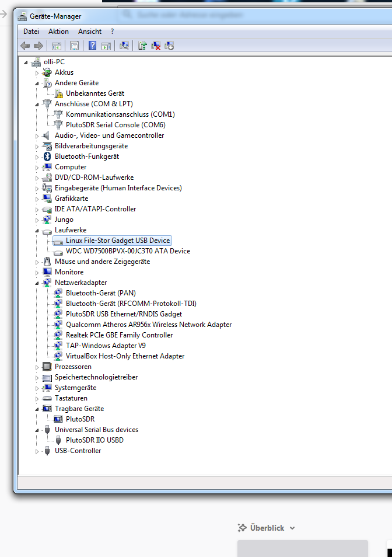The height and width of the screenshot is (557, 392).
Task: Select VirtualBox Host-Only Ethernet Adapter
Action: click(x=125, y=356)
